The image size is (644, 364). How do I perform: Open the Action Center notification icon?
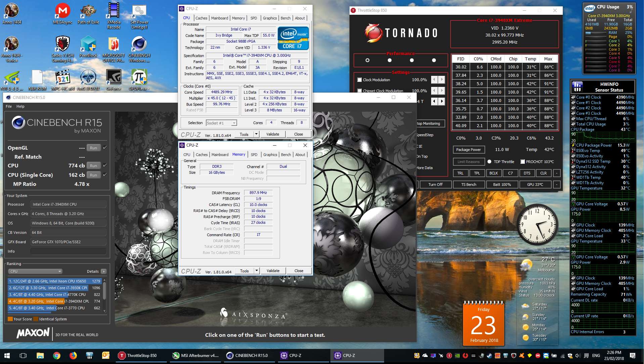(633, 356)
